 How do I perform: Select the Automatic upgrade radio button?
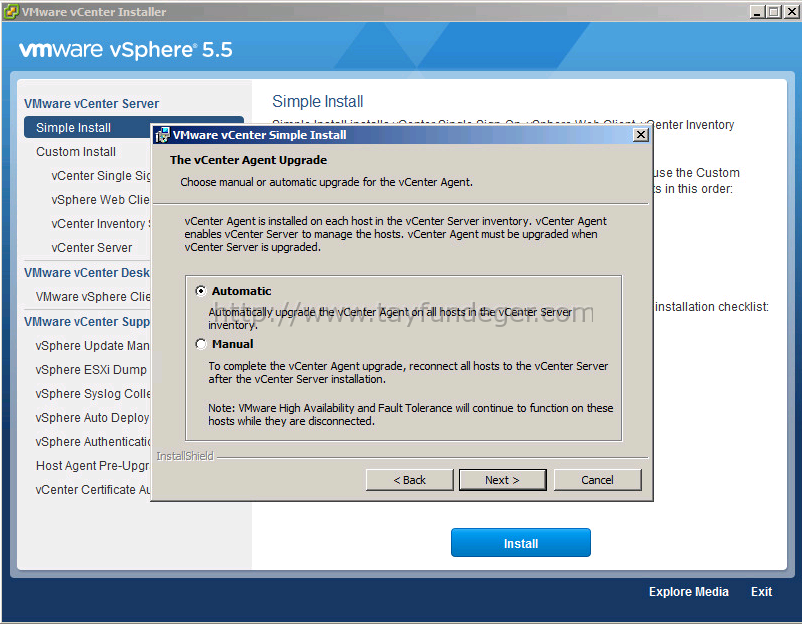pyautogui.click(x=201, y=291)
